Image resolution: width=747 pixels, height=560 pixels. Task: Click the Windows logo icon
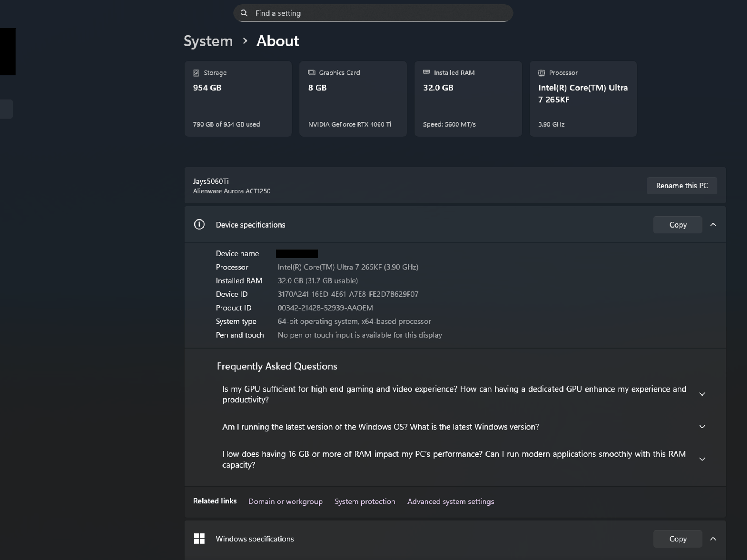(199, 538)
